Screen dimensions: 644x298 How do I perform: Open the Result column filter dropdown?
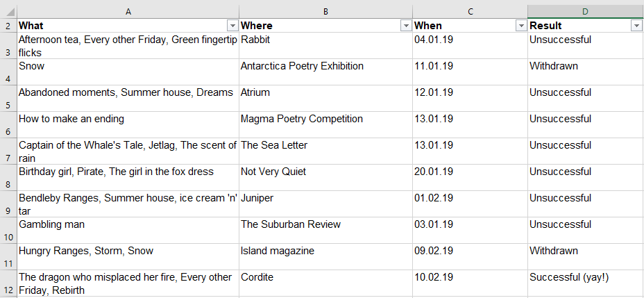pyautogui.click(x=636, y=26)
